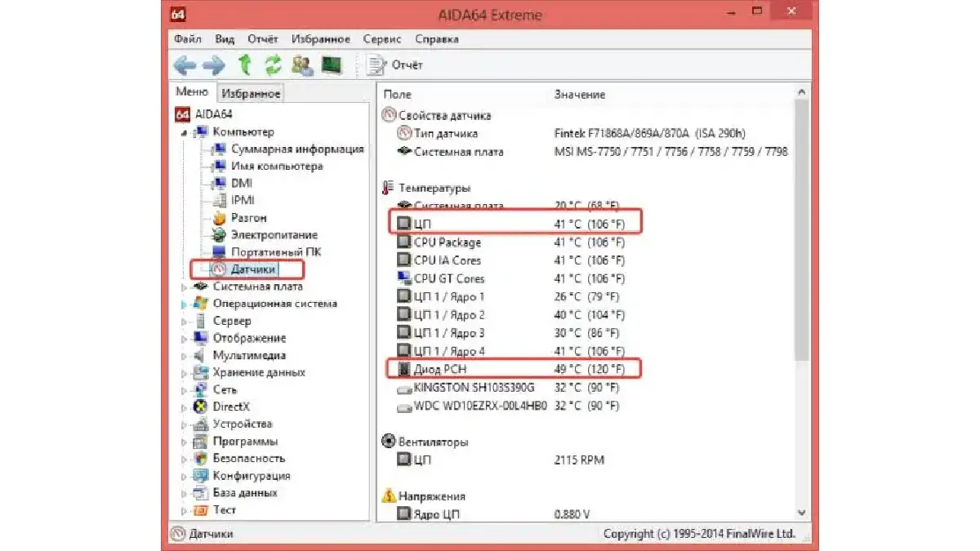Select Имя компьютера in the tree

(277, 167)
